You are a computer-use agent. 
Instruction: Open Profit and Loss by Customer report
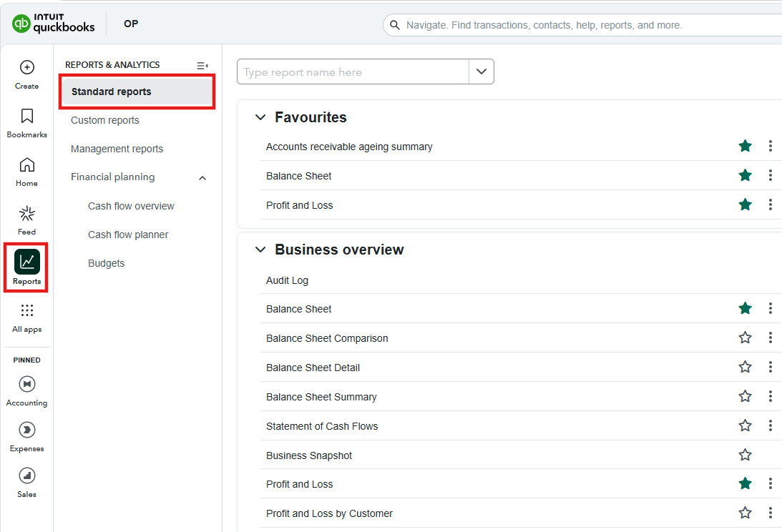click(329, 513)
